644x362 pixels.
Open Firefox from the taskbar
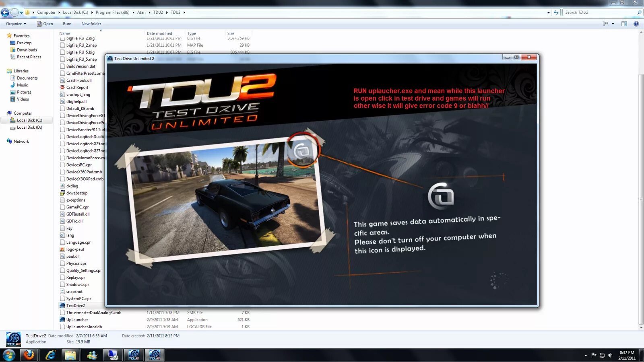tap(29, 355)
